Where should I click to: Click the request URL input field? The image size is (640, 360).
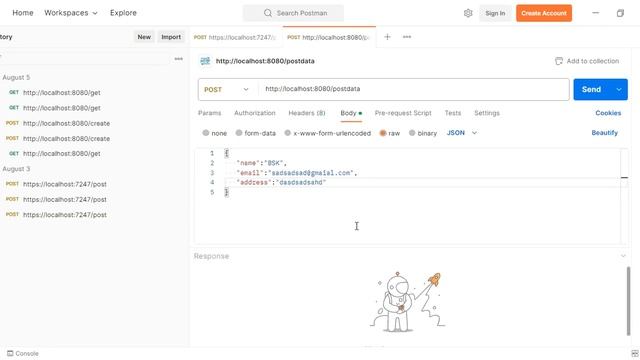click(413, 89)
